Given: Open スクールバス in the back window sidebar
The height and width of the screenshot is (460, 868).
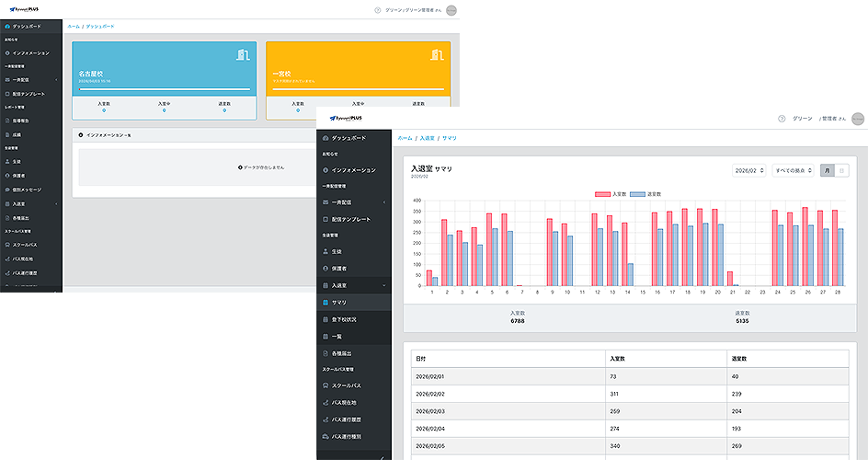Looking at the screenshot, I should (24, 245).
